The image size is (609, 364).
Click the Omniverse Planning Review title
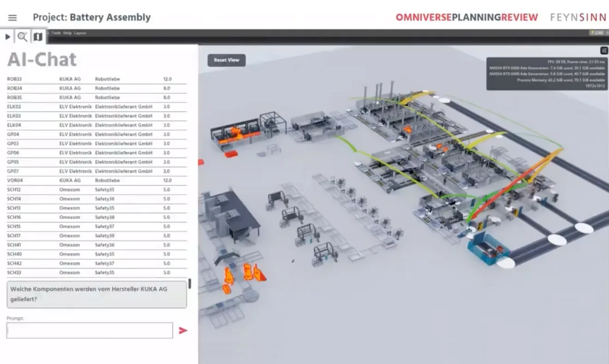pyautogui.click(x=467, y=18)
